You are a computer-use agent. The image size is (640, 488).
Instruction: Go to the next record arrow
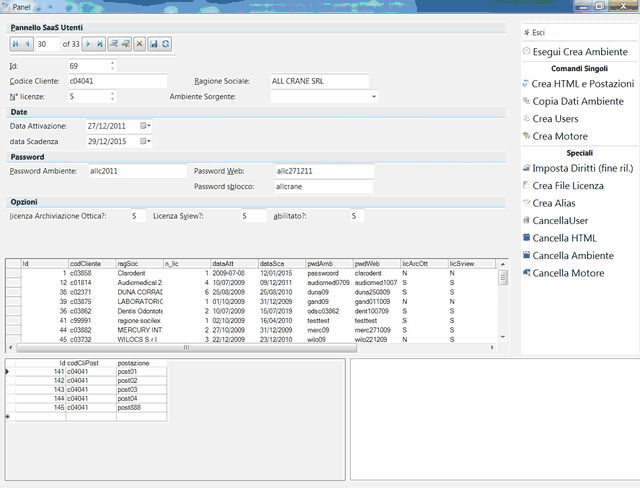tap(88, 44)
